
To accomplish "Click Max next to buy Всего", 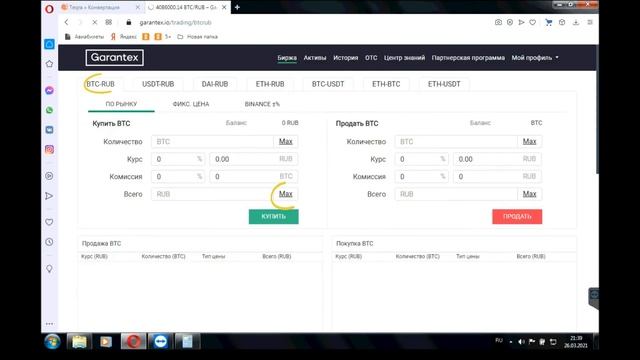I will 286,194.
